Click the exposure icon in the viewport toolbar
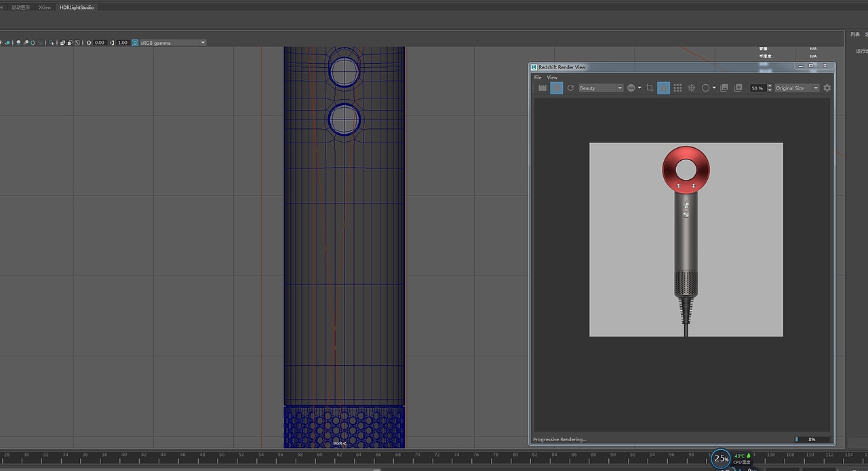Screen dimensions: 868x471 (x=89, y=43)
